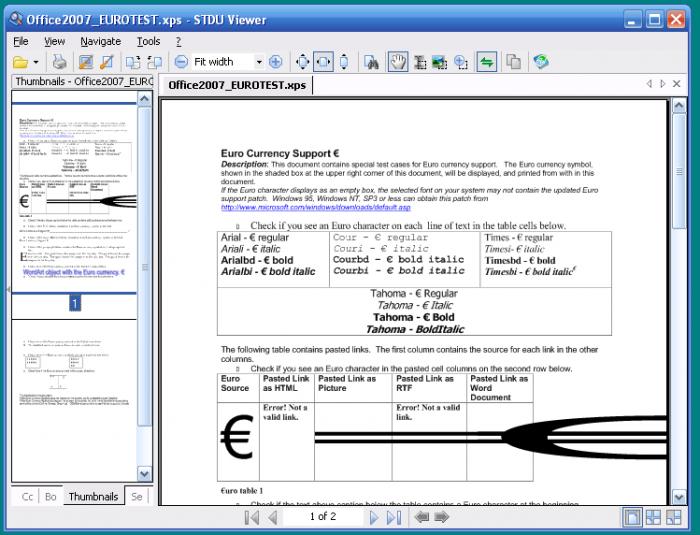Click the document vertical scrollbar thumb
This screenshot has height=535, width=700.
coord(679,171)
